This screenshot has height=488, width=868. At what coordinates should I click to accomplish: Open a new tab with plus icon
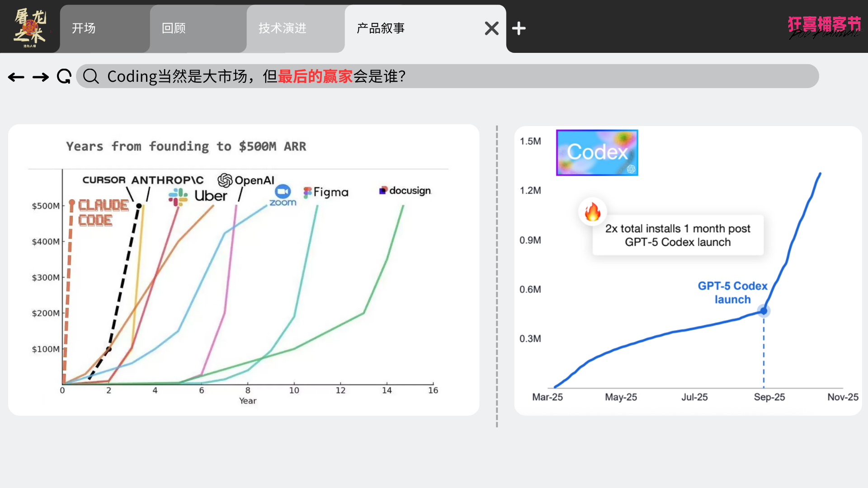(519, 28)
